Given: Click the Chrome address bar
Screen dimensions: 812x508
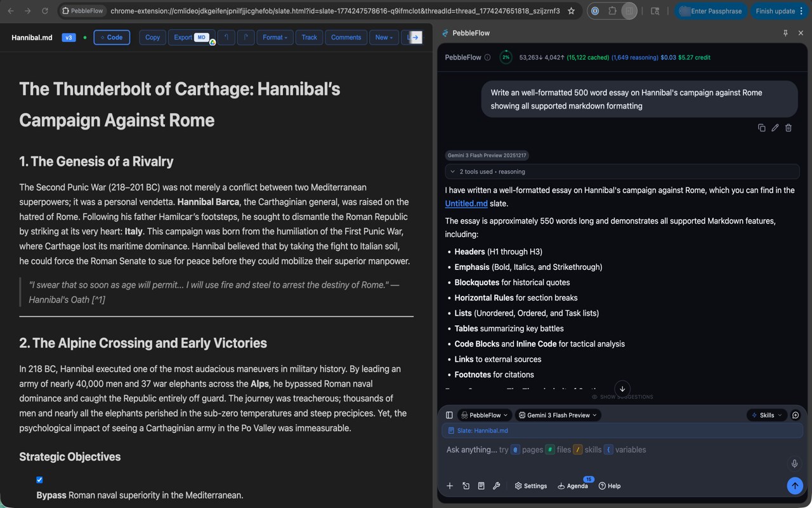Looking at the screenshot, I should pos(335,11).
